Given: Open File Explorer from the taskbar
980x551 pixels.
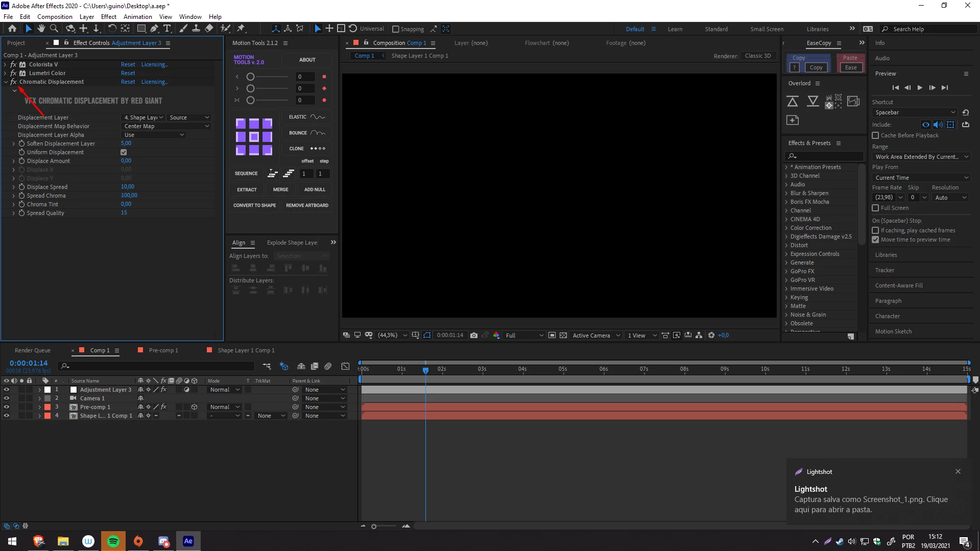Looking at the screenshot, I should (x=63, y=541).
